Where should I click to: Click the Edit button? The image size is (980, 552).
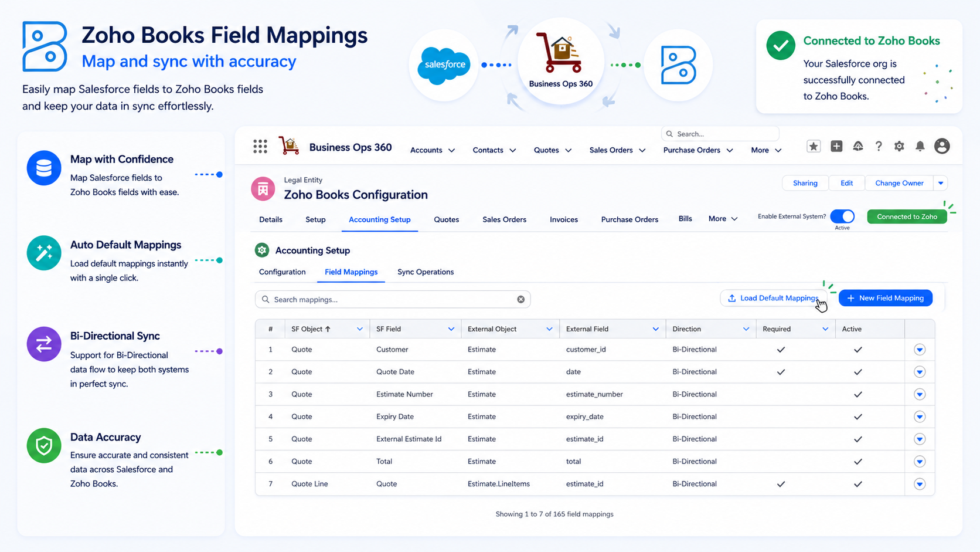point(847,183)
